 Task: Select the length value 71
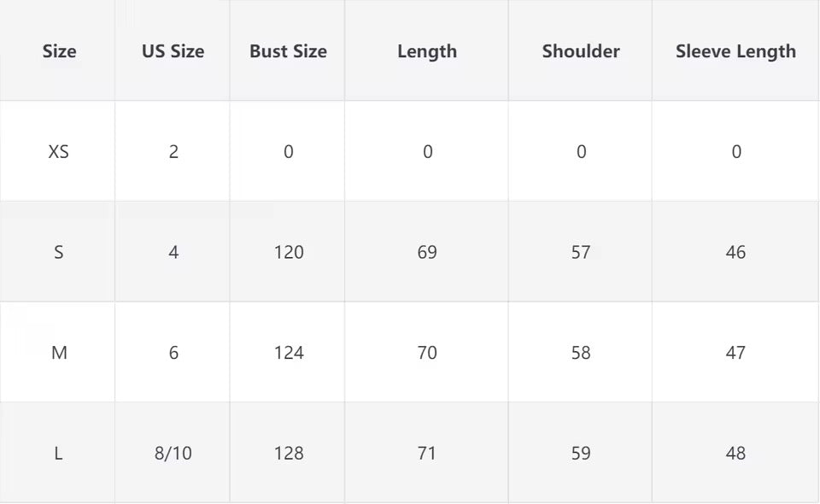point(427,454)
